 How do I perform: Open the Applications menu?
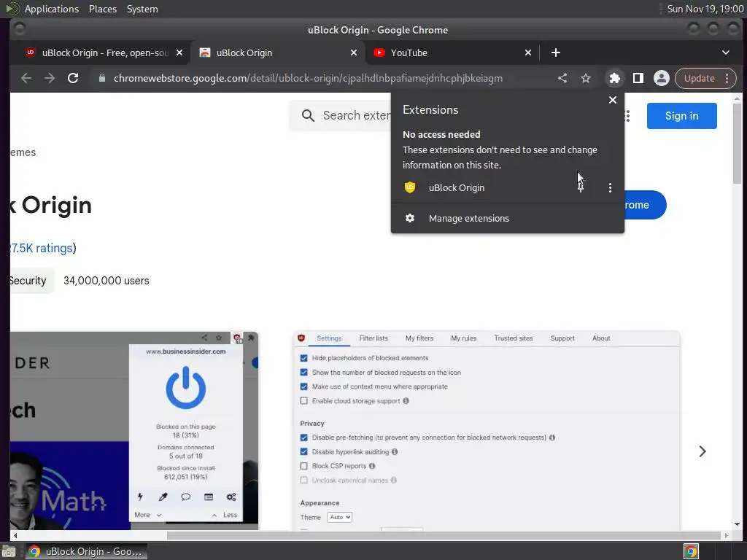click(x=52, y=9)
